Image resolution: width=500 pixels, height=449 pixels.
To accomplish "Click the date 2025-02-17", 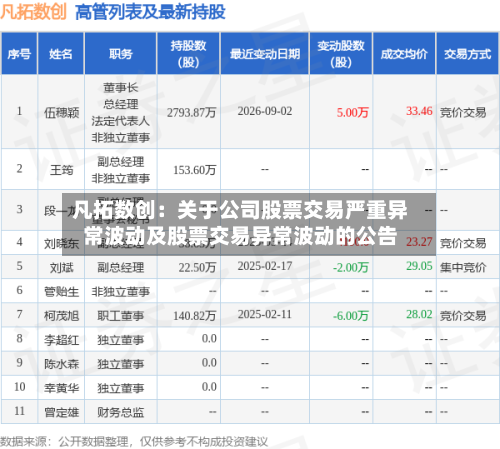I will tap(265, 266).
